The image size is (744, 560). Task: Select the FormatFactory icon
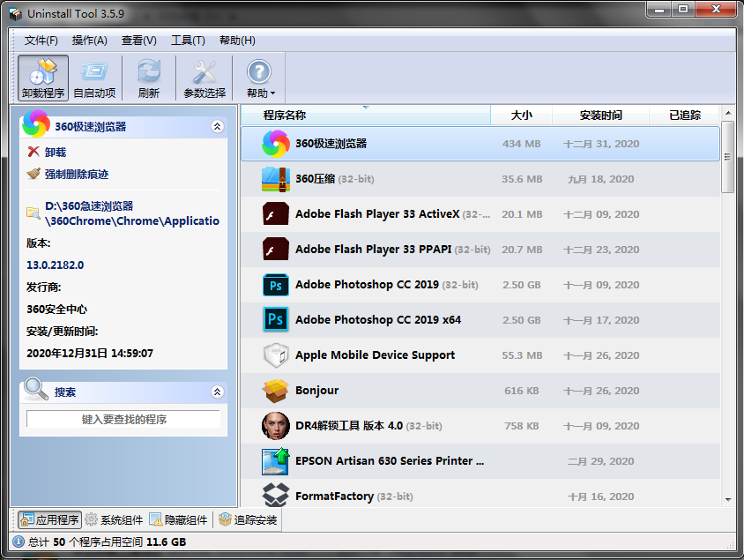tap(276, 495)
